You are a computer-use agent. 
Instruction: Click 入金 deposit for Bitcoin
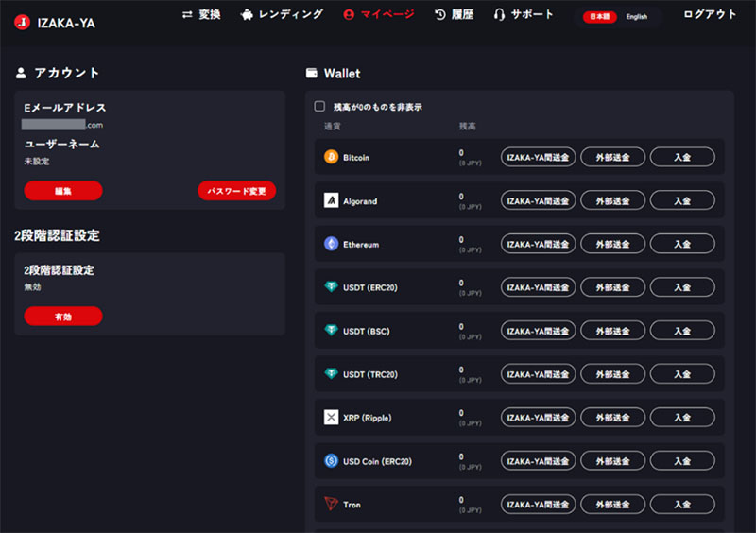pyautogui.click(x=682, y=157)
